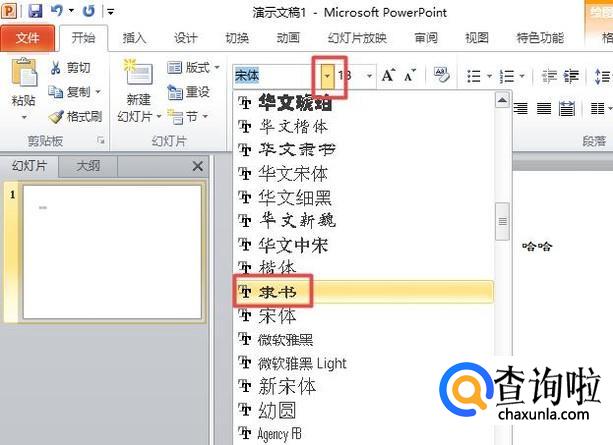
Task: Click the 新建幻灯片 (New Slide) icon
Action: point(138,72)
